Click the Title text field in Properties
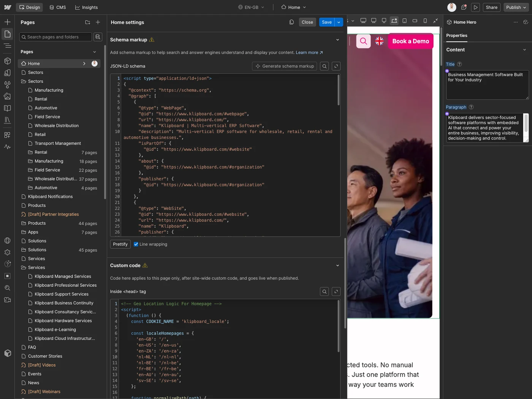 click(488, 85)
